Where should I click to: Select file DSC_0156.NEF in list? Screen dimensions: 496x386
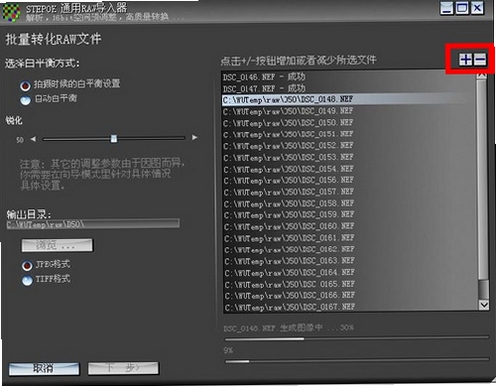[349, 181]
